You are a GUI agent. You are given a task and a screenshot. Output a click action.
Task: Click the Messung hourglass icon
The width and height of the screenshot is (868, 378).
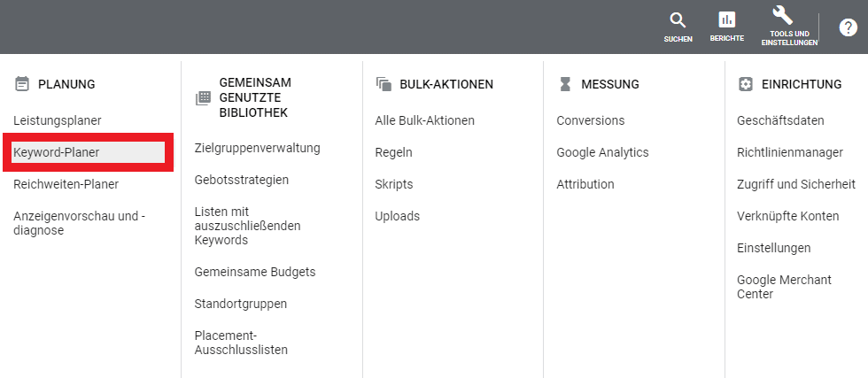pos(565,84)
